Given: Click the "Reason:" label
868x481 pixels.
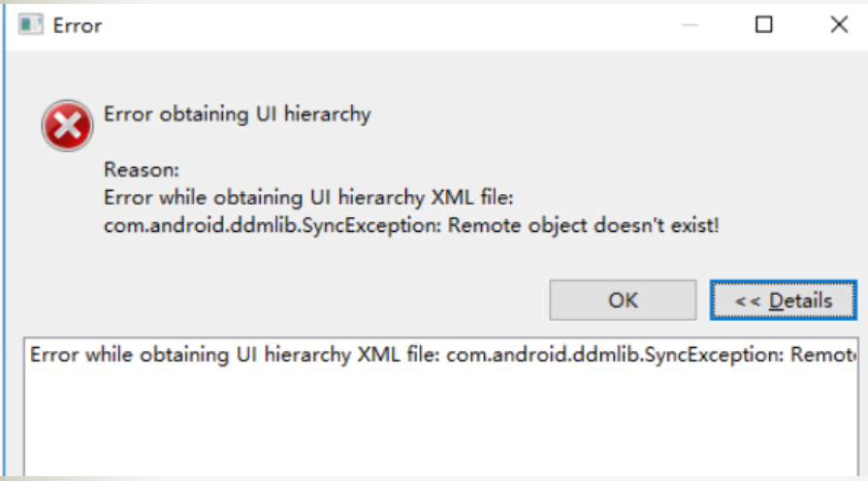Looking at the screenshot, I should 142,170.
